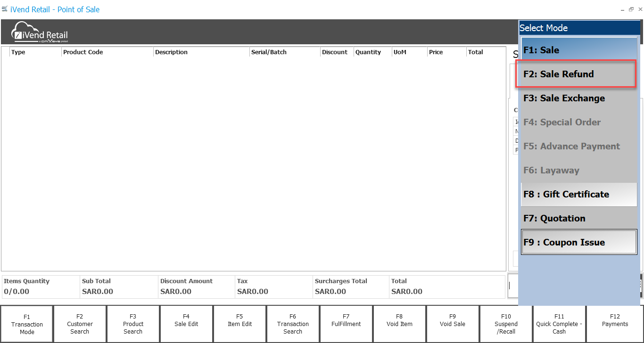Image resolution: width=644 pixels, height=343 pixels.
Task: Minimize the iVend Retail window
Action: pos(623,9)
